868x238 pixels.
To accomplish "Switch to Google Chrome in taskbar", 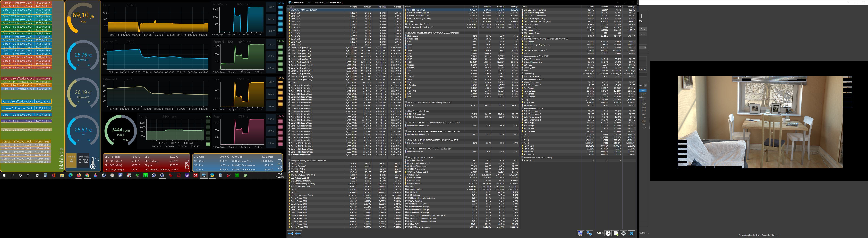I will coord(87,176).
